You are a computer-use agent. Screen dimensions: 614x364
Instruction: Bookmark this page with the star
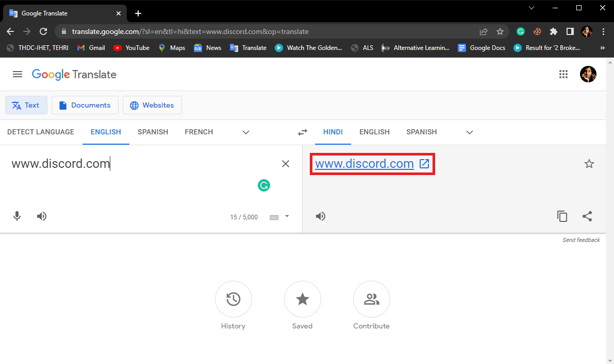500,32
